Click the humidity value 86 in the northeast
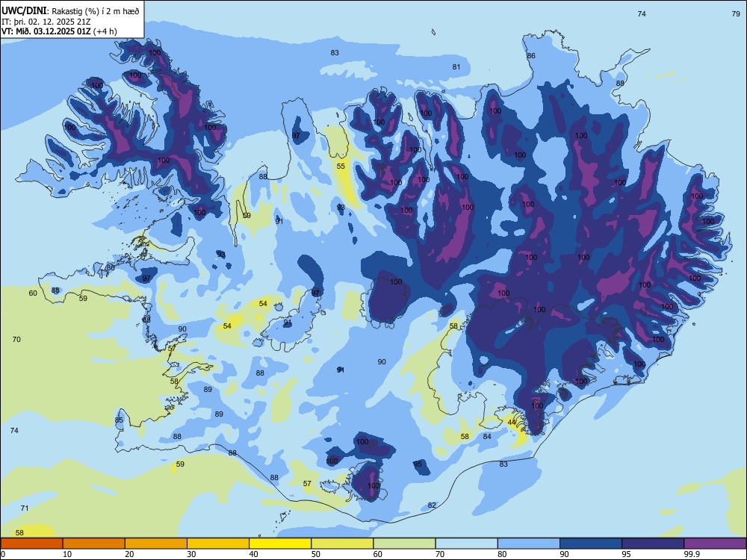The height and width of the screenshot is (560, 747). point(530,56)
